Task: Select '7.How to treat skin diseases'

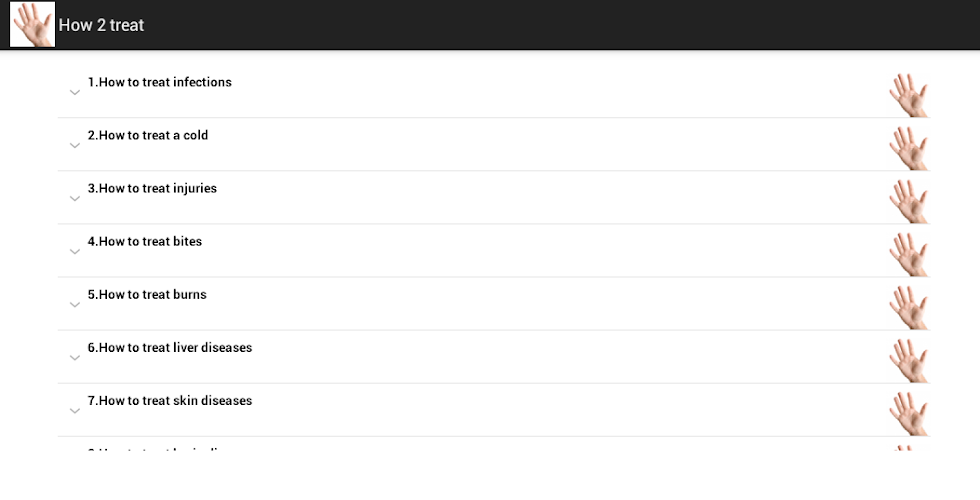Action: tap(170, 401)
